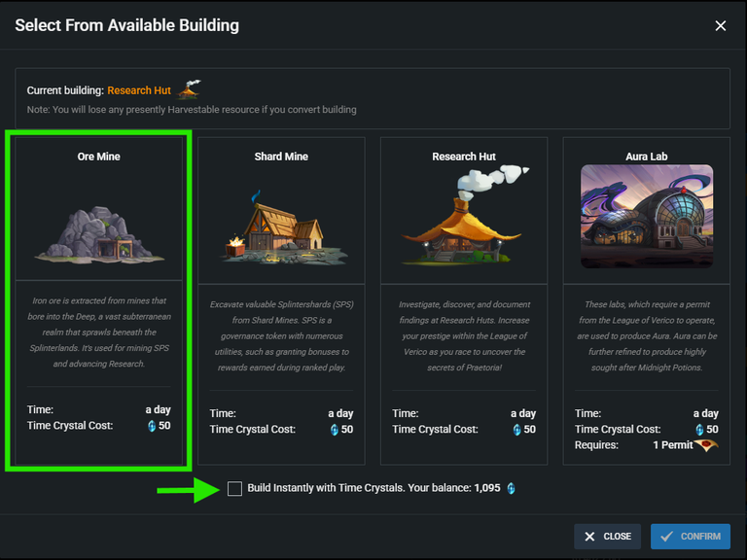The width and height of the screenshot is (747, 560).
Task: Click the Ore Mine title
Action: click(x=98, y=157)
